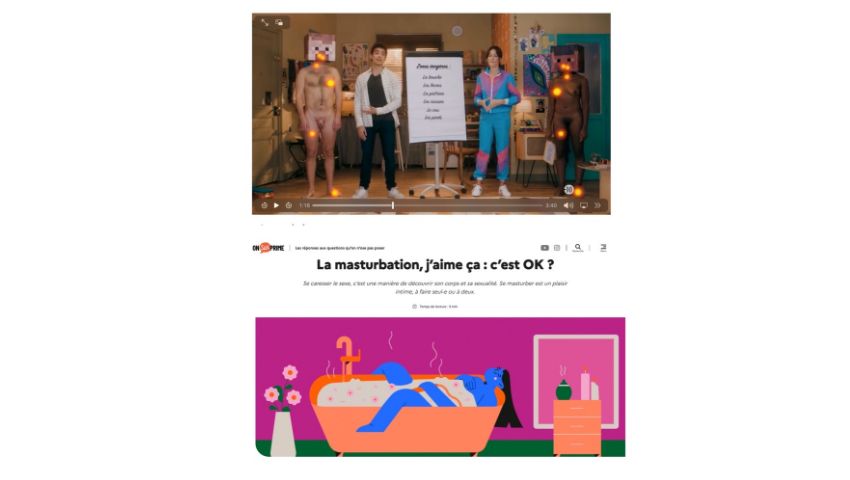Open the search magnifier in header

(x=578, y=248)
